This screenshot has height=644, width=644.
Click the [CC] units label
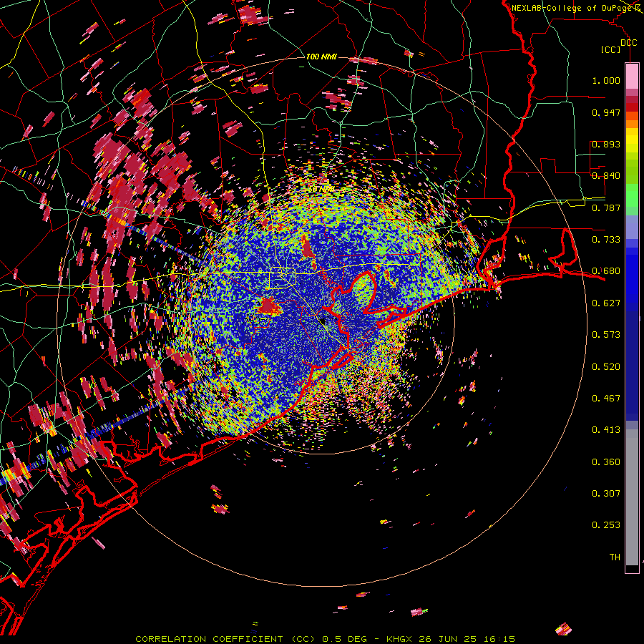[611, 49]
